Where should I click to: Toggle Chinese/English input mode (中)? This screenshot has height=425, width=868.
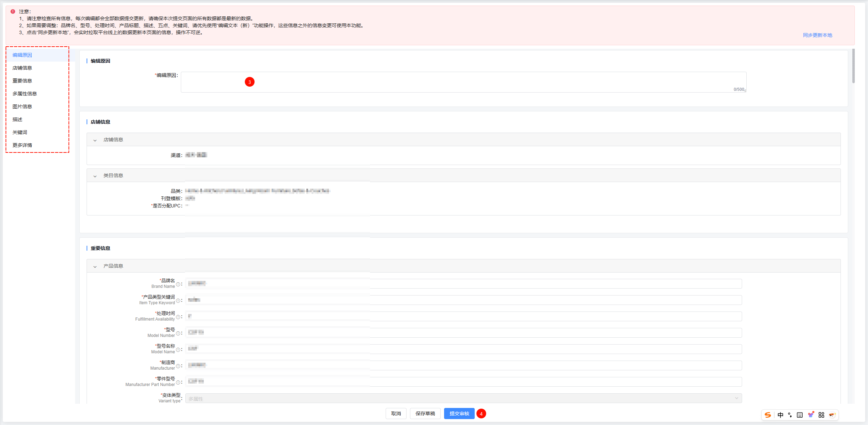pos(780,415)
